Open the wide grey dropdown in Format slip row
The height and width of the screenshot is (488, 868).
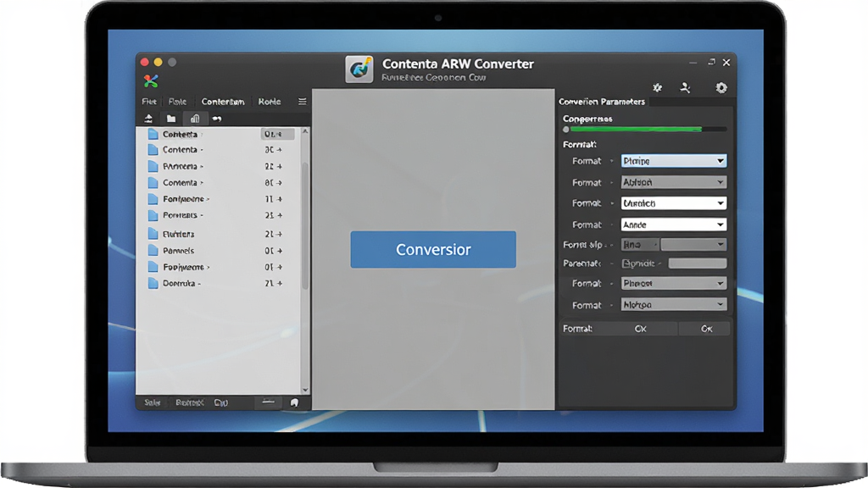pos(693,245)
